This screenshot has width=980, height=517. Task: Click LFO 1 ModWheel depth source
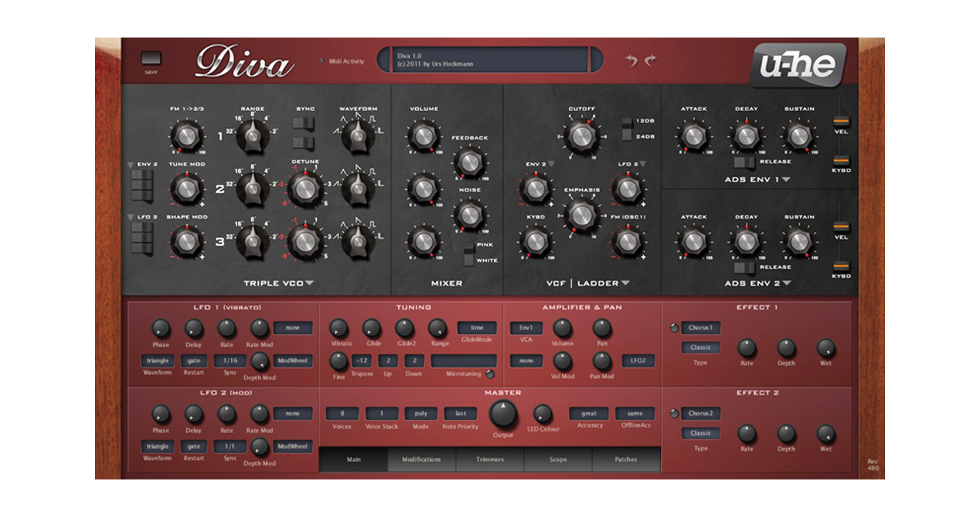pyautogui.click(x=293, y=361)
